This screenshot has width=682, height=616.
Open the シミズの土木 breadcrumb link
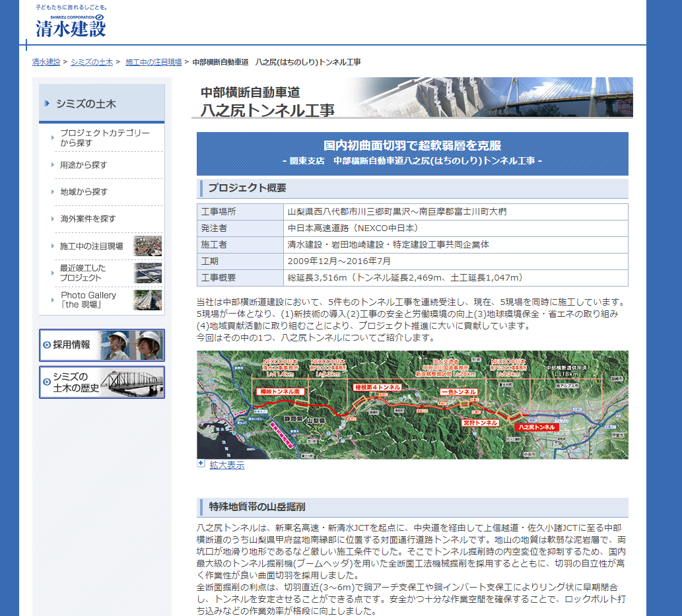pyautogui.click(x=92, y=62)
